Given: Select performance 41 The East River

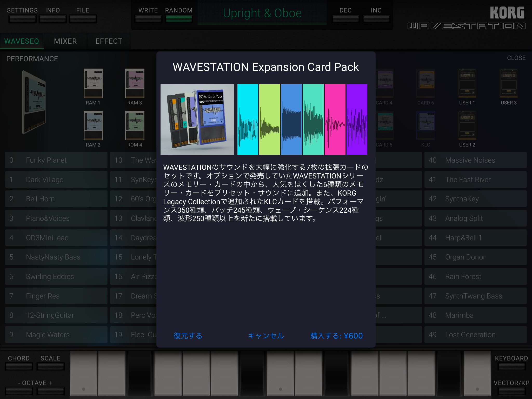Looking at the screenshot, I should pos(475,179).
